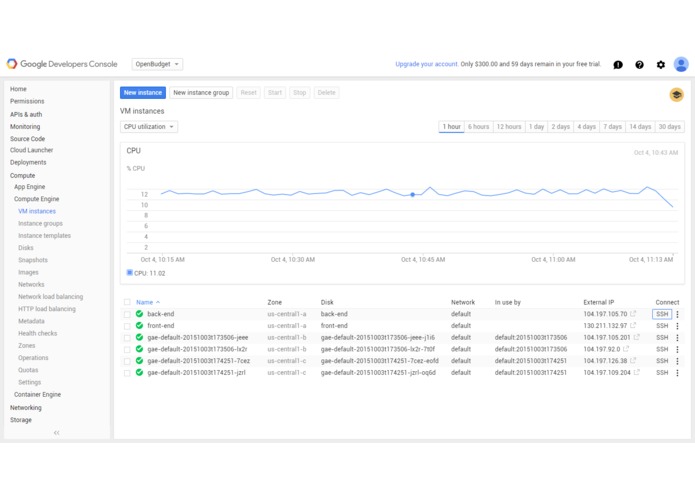Viewport: 695px width, 494px height.
Task: Check the gae-default lx2r instance checkbox
Action: click(x=127, y=350)
